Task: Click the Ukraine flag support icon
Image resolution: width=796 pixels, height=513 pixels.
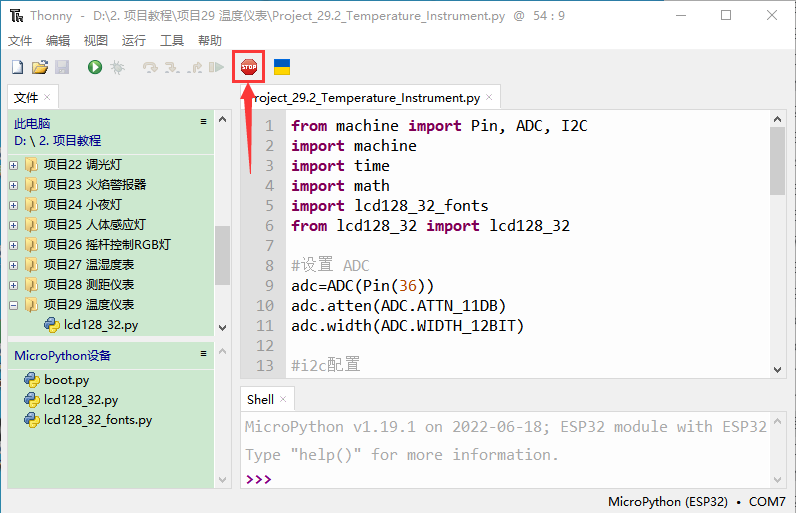Action: (x=282, y=67)
